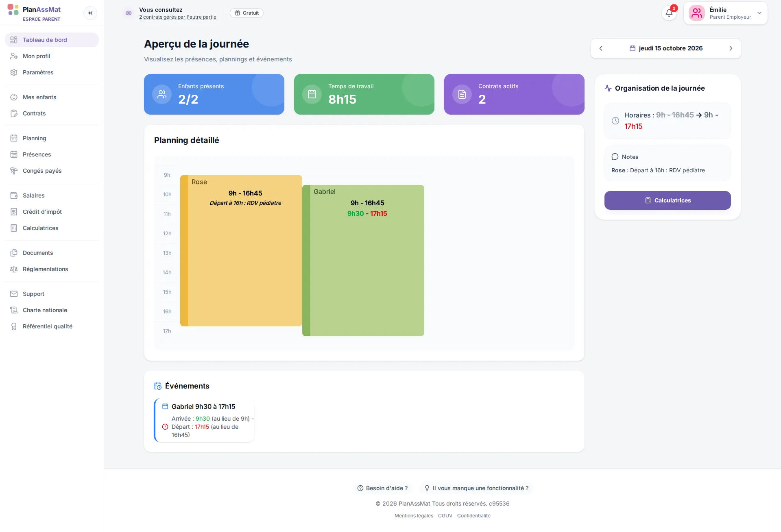Click the Planning sidebar calendar icon
The image size is (781, 532).
pos(14,138)
